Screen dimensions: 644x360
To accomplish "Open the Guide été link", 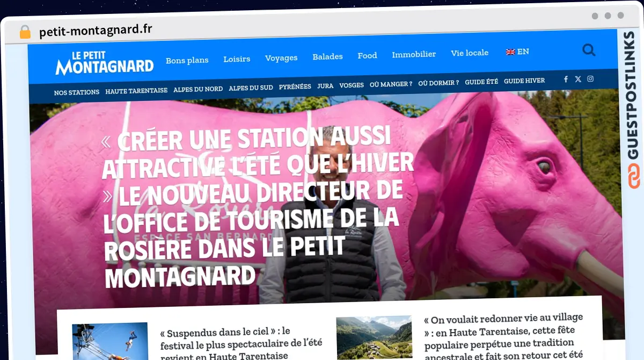I will coord(481,82).
